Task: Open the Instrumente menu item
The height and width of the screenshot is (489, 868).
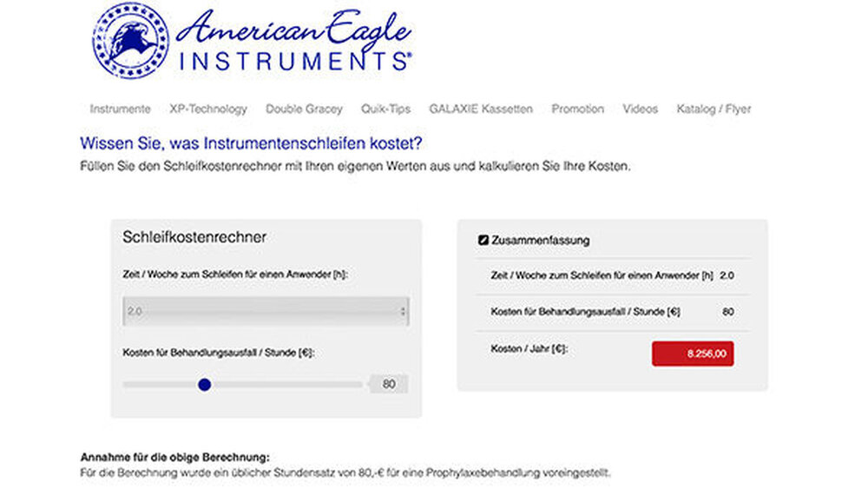Action: pos(120,109)
